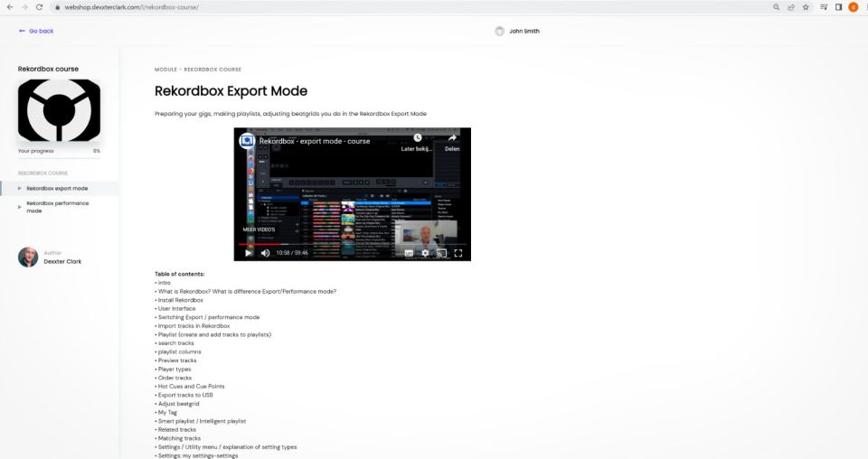
Task: Click the course progress bar
Action: pos(60,157)
